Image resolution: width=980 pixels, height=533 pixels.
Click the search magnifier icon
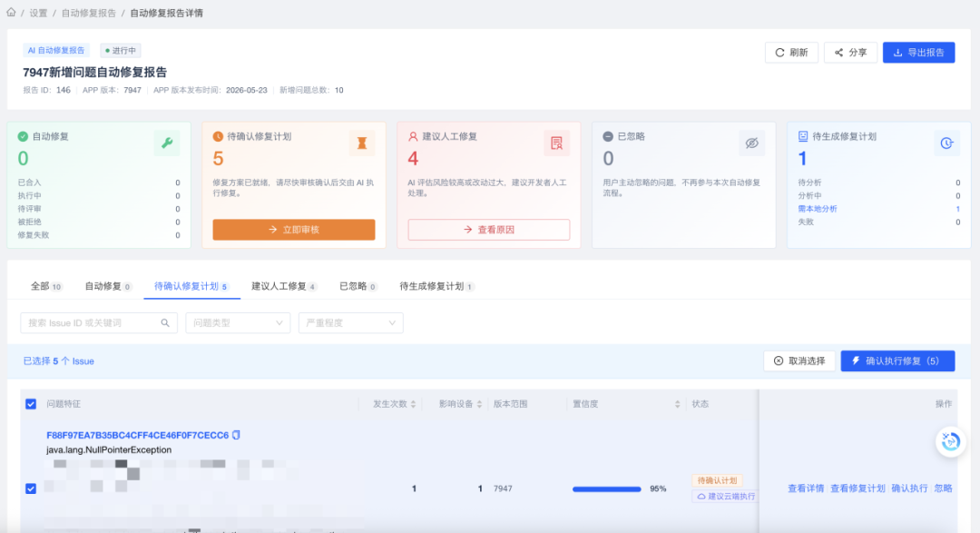[165, 323]
